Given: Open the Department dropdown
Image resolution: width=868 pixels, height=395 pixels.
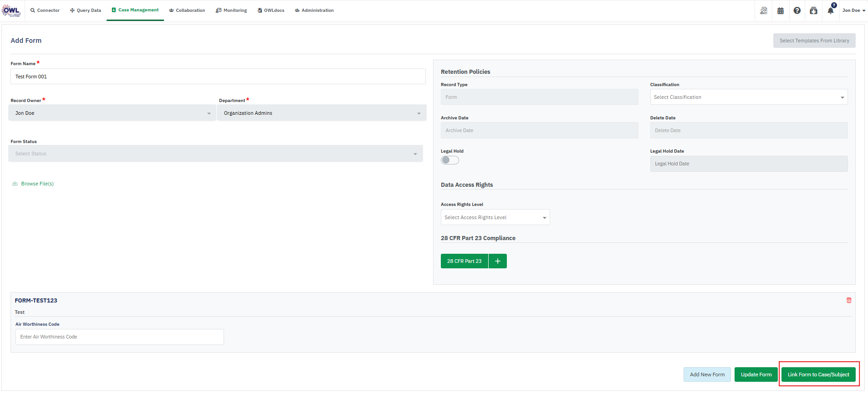Looking at the screenshot, I should tap(322, 113).
